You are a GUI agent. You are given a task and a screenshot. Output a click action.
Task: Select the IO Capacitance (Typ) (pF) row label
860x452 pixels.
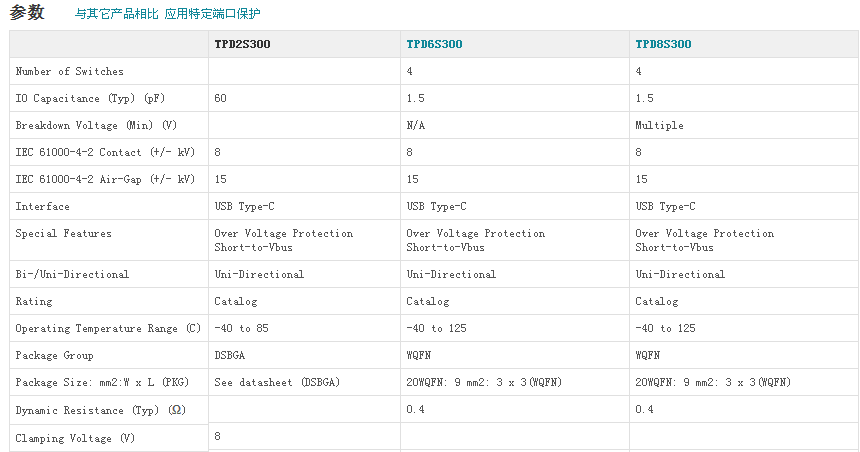90,98
